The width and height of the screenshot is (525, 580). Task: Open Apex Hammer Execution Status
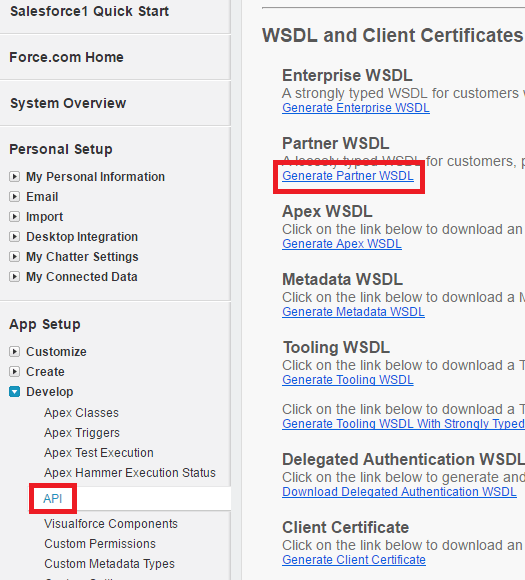click(130, 473)
